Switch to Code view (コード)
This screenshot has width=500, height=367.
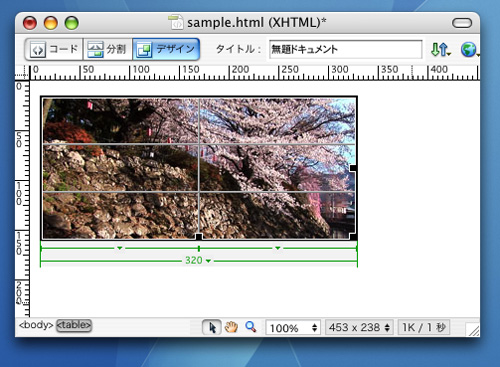click(54, 49)
